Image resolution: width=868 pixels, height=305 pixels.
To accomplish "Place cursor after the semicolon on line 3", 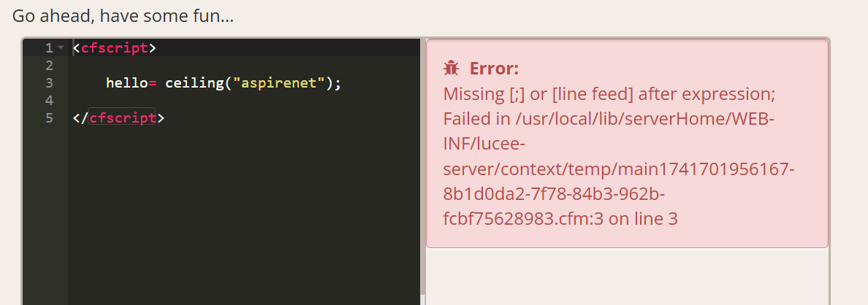I will (x=343, y=83).
